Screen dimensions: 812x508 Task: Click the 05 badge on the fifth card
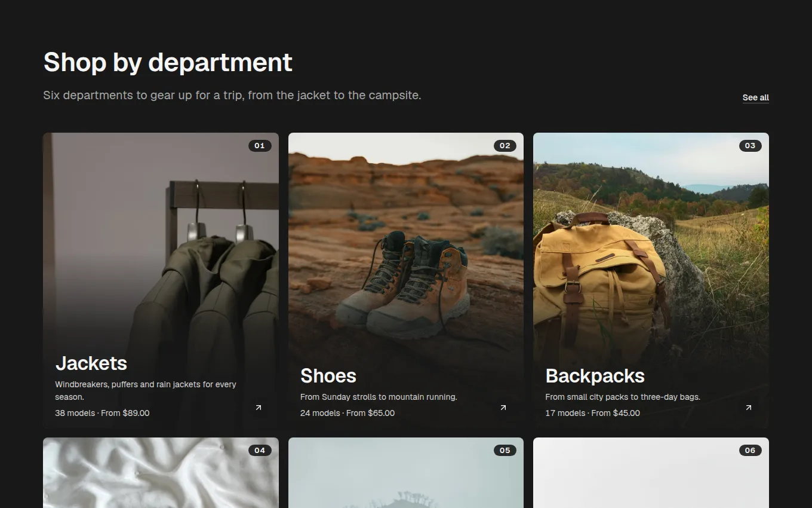click(505, 451)
